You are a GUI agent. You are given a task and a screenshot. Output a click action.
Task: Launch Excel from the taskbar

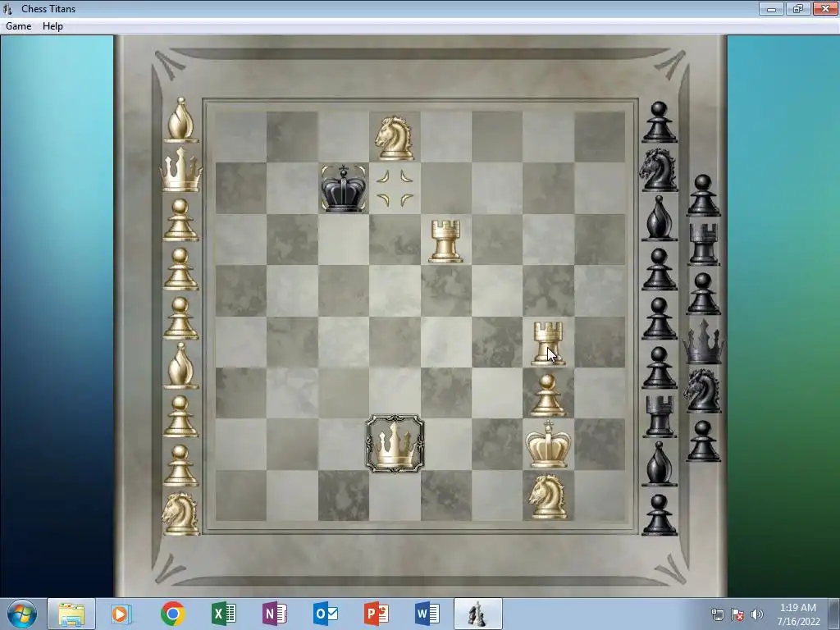223,614
